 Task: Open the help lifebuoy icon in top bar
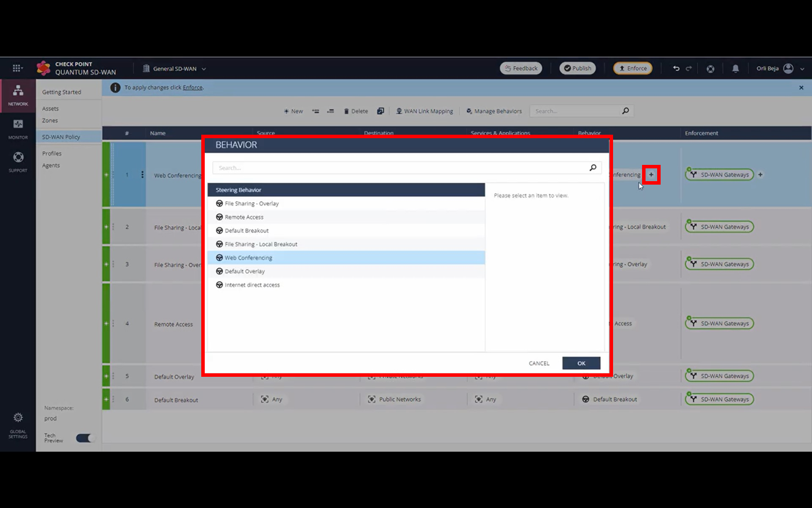click(x=710, y=69)
